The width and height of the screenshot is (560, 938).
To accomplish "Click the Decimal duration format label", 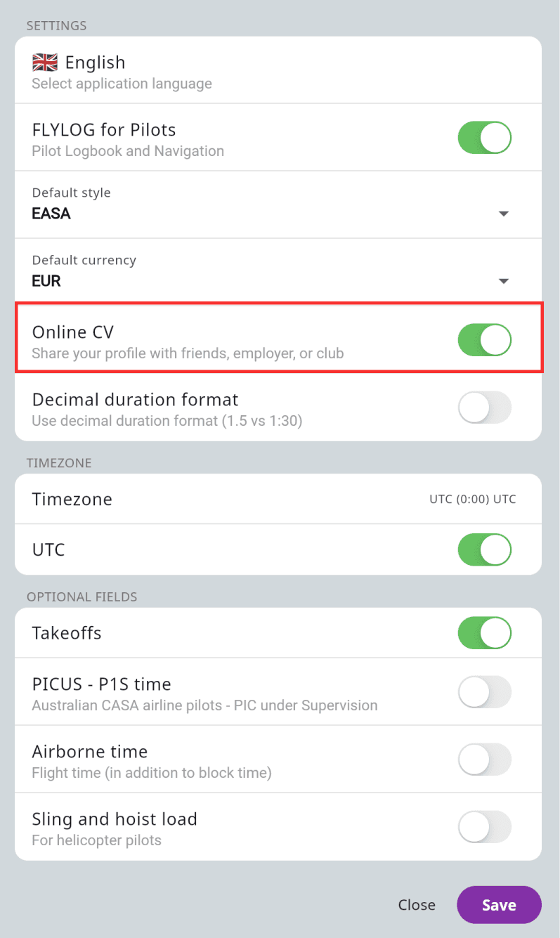I will pyautogui.click(x=136, y=400).
